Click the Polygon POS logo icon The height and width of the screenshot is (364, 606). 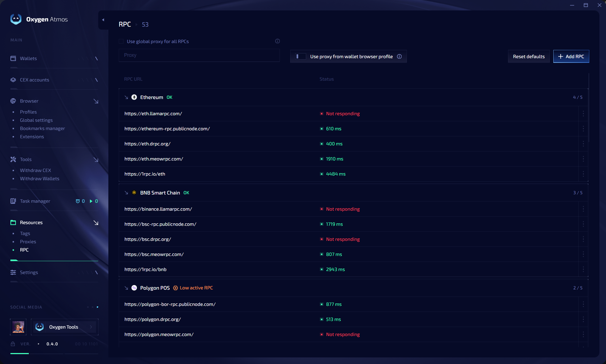click(134, 288)
